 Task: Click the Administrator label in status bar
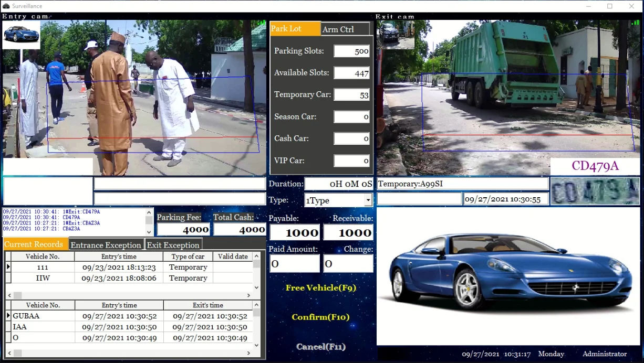click(605, 354)
